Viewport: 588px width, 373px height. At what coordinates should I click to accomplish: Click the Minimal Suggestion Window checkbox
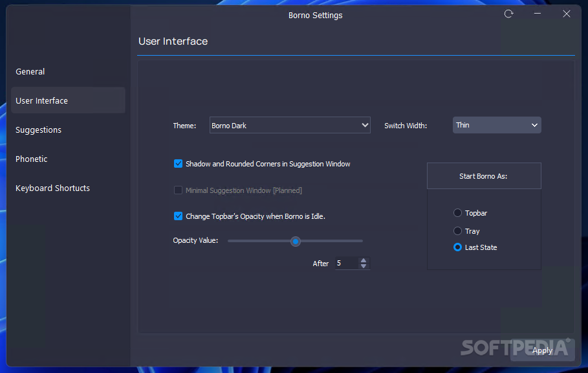(x=178, y=190)
